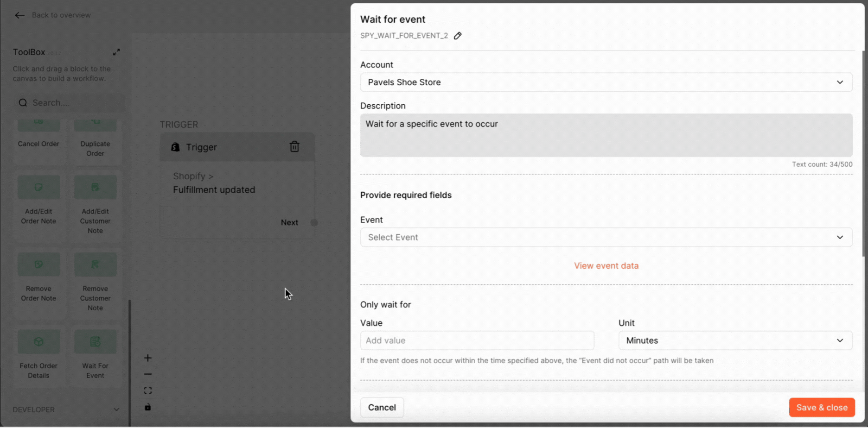Go back to overview
This screenshot has width=868, height=428.
pyautogui.click(x=61, y=15)
